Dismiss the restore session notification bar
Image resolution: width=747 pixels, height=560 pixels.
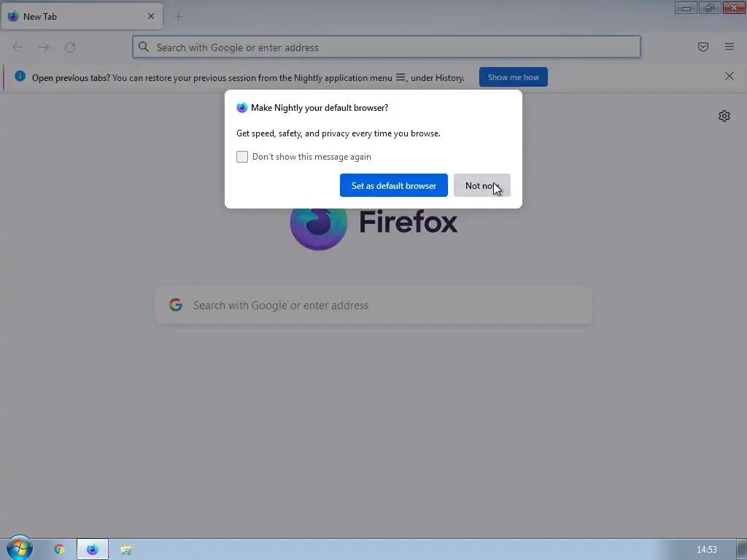(x=729, y=76)
